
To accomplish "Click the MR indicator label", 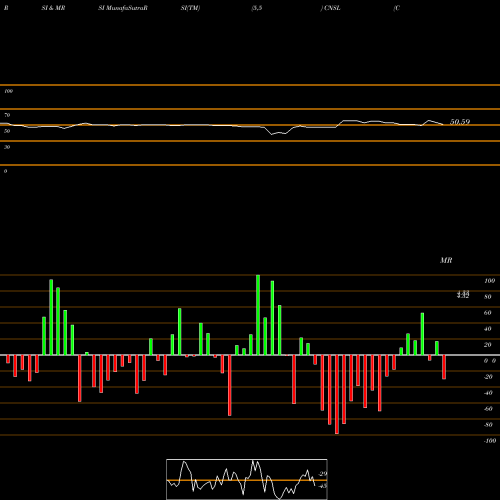I will pyautogui.click(x=446, y=260).
